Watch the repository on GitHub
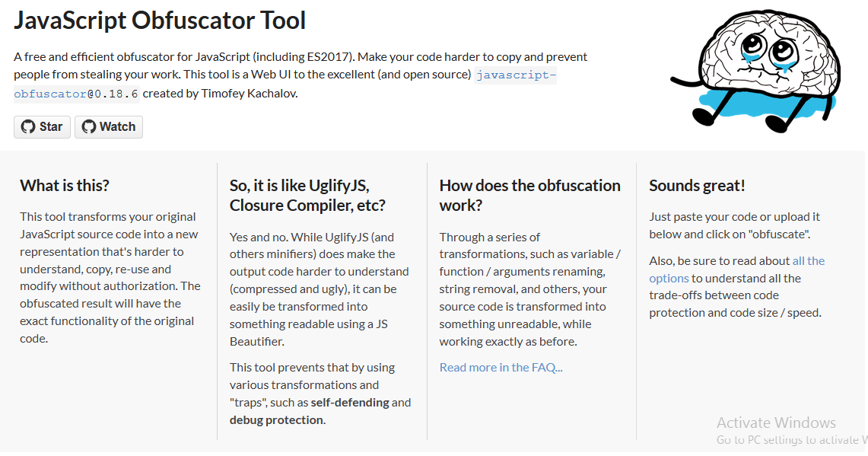868x456 pixels. (109, 127)
